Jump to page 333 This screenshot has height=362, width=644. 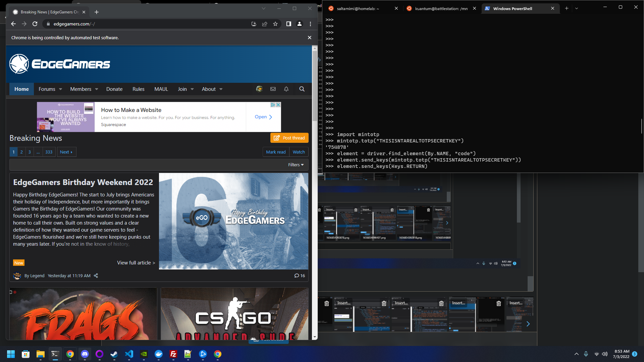click(49, 152)
